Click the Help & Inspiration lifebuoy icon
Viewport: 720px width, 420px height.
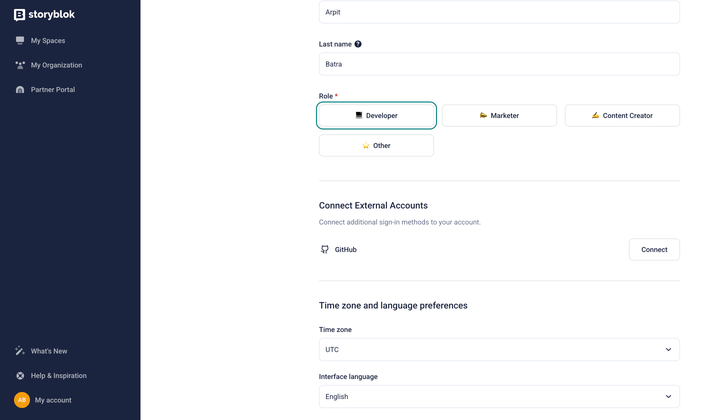pyautogui.click(x=20, y=376)
